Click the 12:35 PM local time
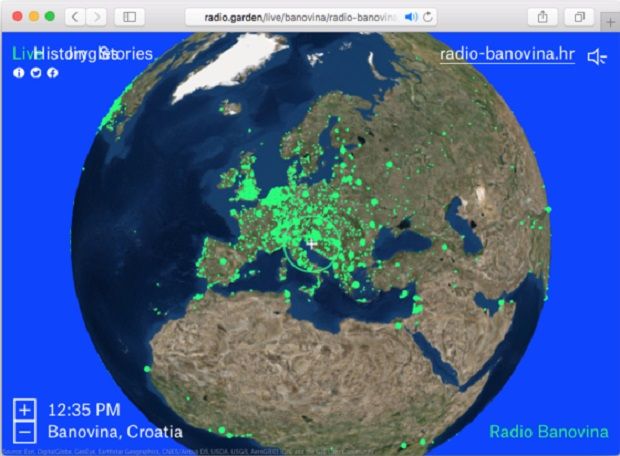 [x=84, y=410]
